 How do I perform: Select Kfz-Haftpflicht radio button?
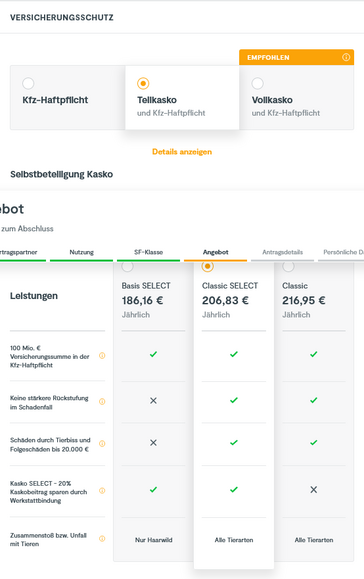(28, 83)
